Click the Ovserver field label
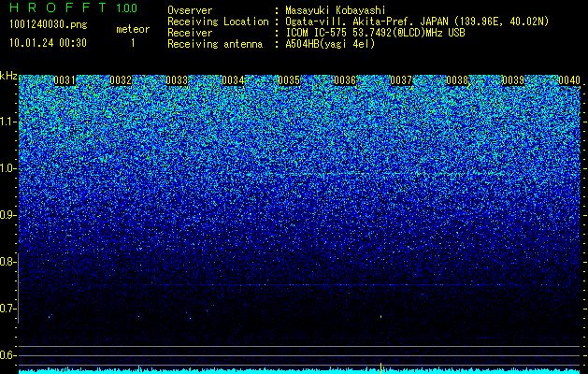 coord(190,10)
